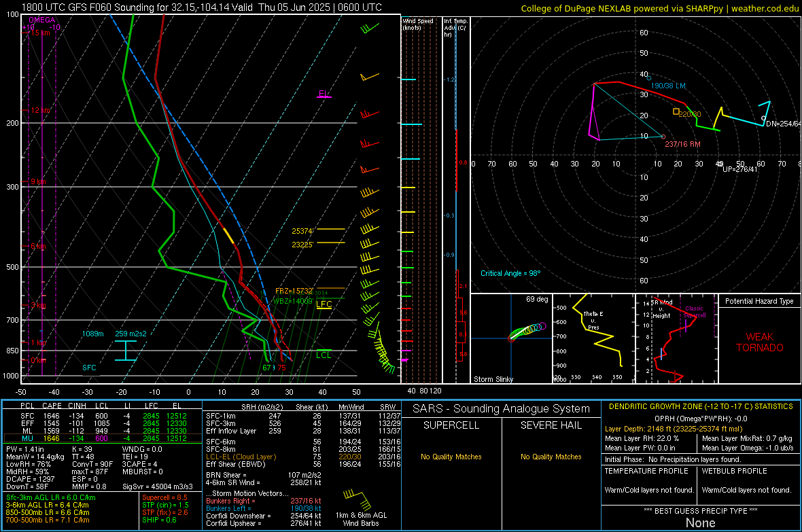The width and height of the screenshot is (802, 532).
Task: Click the Bunkers Left storm motion line
Action: [x=264, y=508]
